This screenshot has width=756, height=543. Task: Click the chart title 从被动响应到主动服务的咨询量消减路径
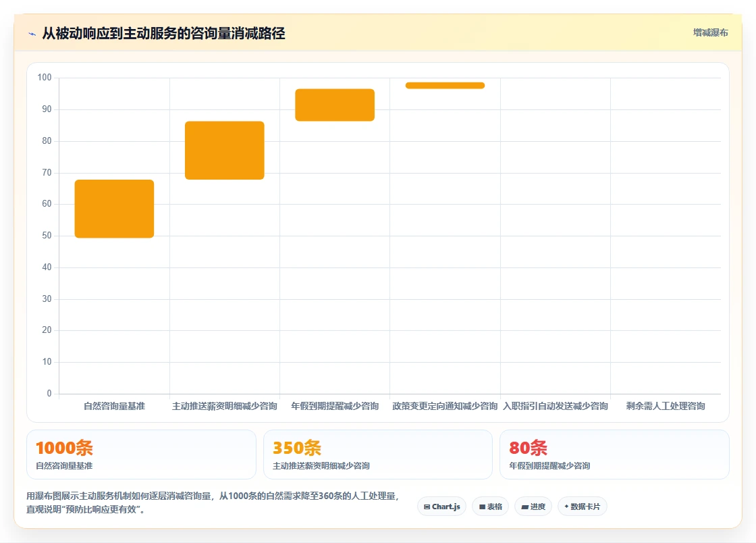coord(163,33)
